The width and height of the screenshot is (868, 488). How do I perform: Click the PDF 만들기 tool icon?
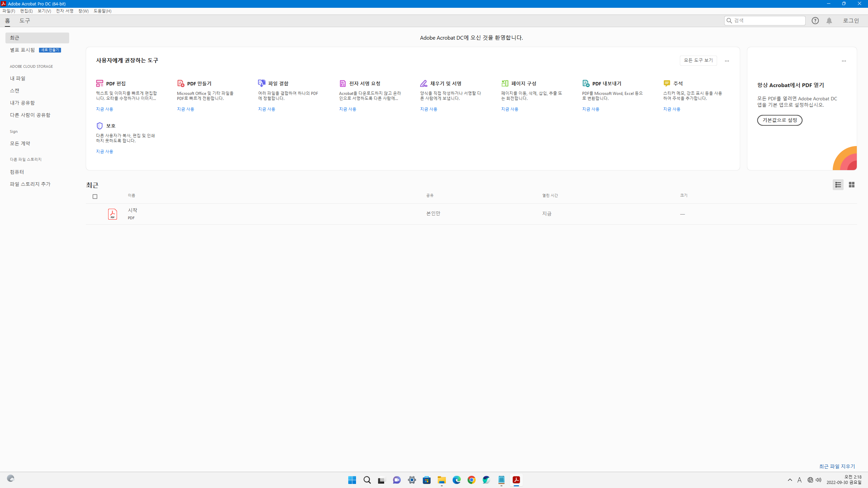pyautogui.click(x=181, y=83)
